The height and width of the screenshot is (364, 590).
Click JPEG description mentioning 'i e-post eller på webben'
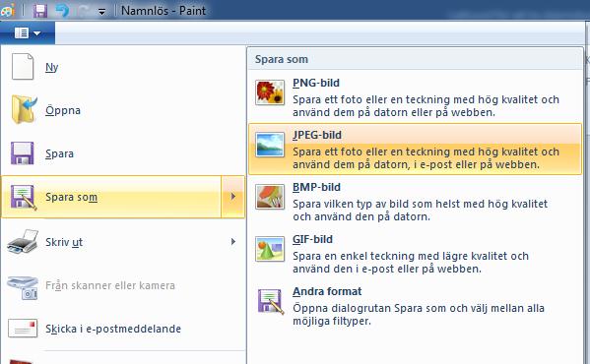(426, 158)
